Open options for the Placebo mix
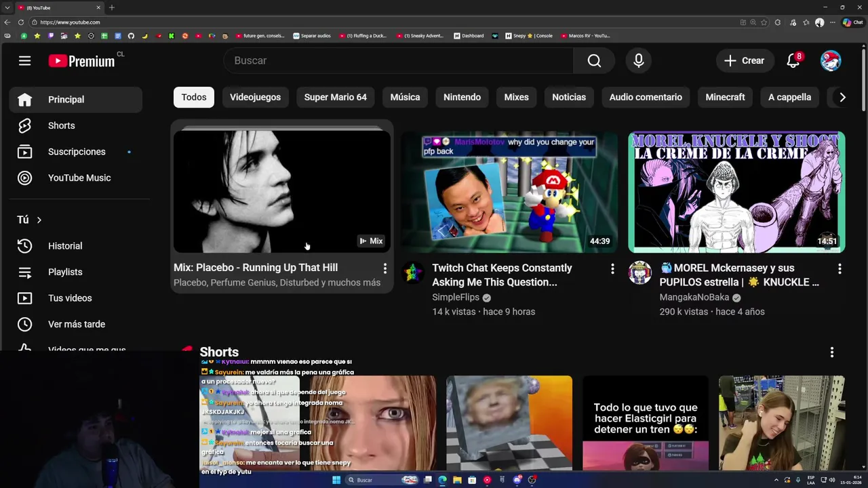This screenshot has height=488, width=868. pyautogui.click(x=384, y=268)
